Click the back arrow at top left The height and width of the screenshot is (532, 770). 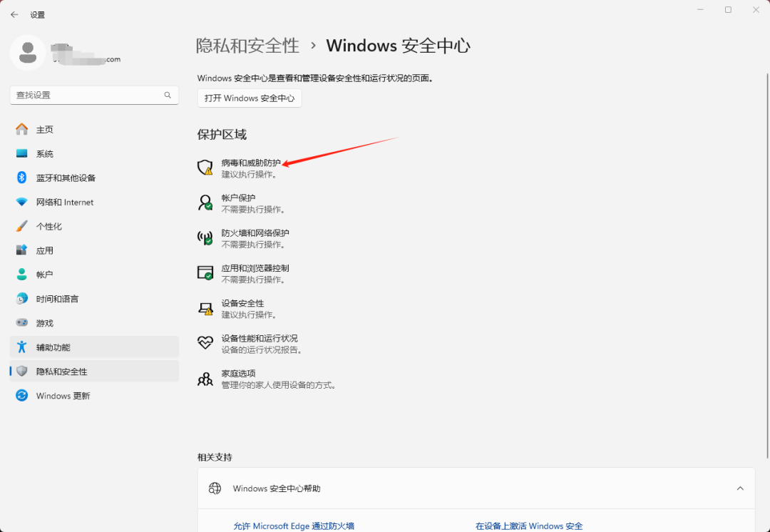14,14
